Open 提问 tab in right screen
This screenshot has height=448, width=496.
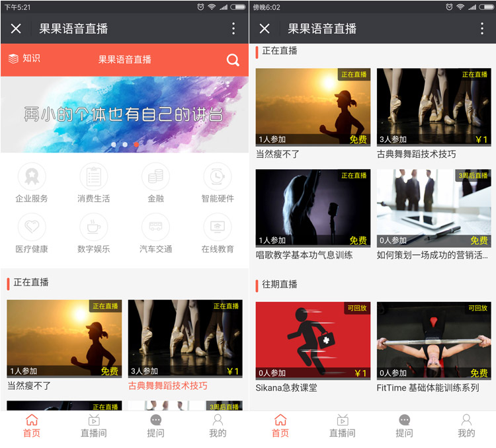pyautogui.click(x=404, y=426)
